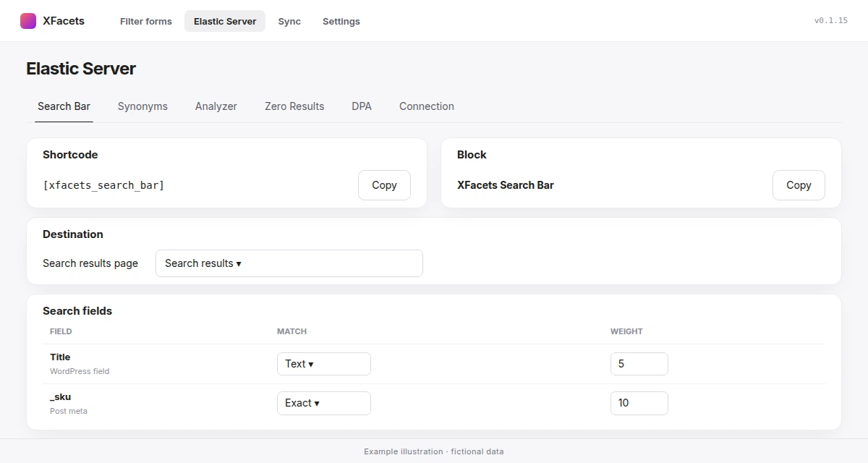Click the WEIGHT column header

pyautogui.click(x=626, y=331)
